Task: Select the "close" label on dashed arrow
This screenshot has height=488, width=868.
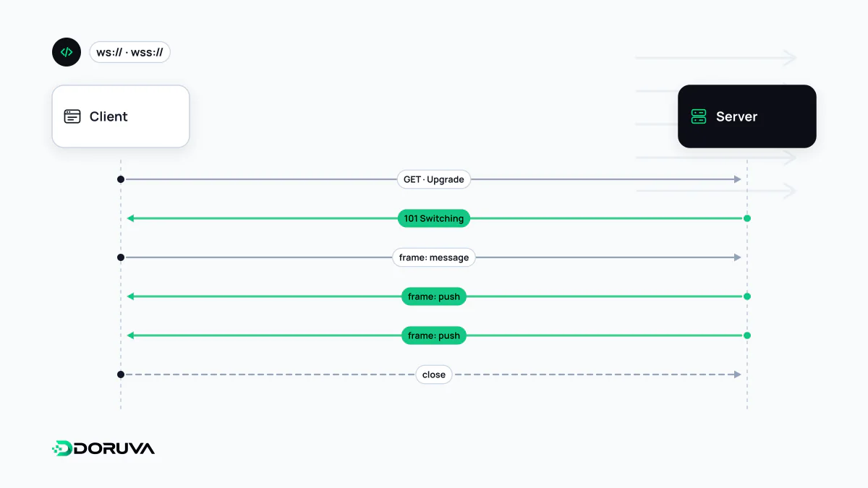Action: coord(434,374)
